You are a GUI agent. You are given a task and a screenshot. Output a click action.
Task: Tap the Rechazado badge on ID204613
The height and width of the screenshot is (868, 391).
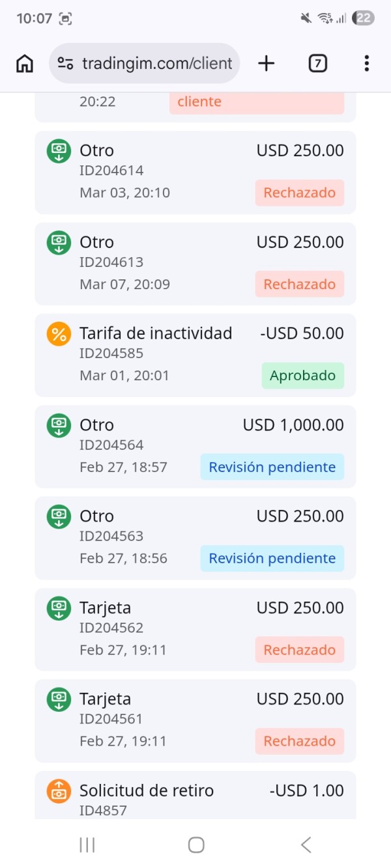[x=299, y=285]
